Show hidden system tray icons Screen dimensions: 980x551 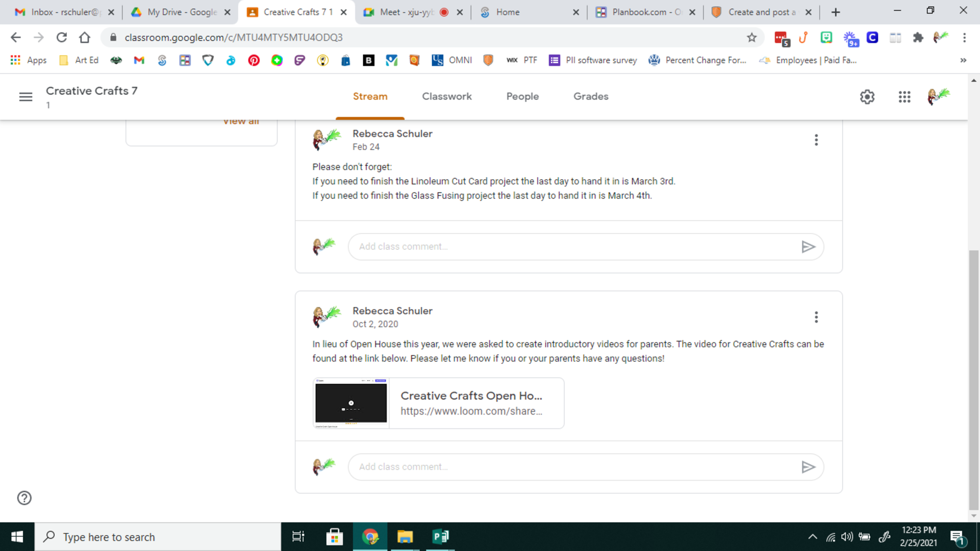(x=812, y=537)
